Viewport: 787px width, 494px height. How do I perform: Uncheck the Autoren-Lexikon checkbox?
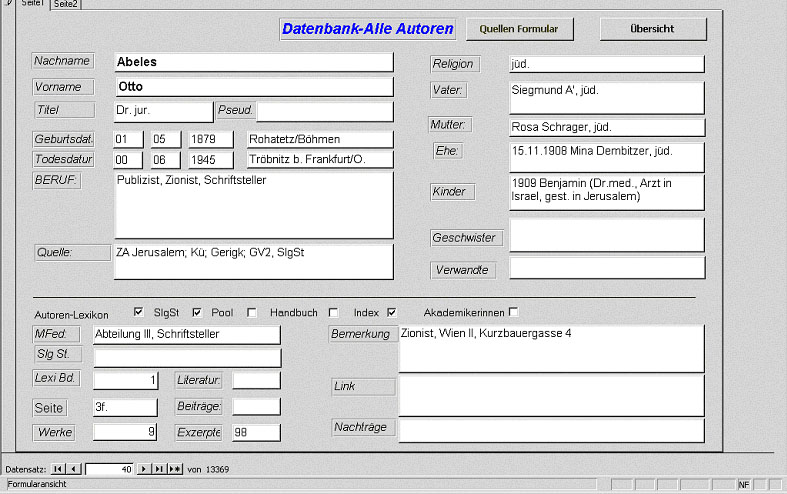[x=138, y=312]
